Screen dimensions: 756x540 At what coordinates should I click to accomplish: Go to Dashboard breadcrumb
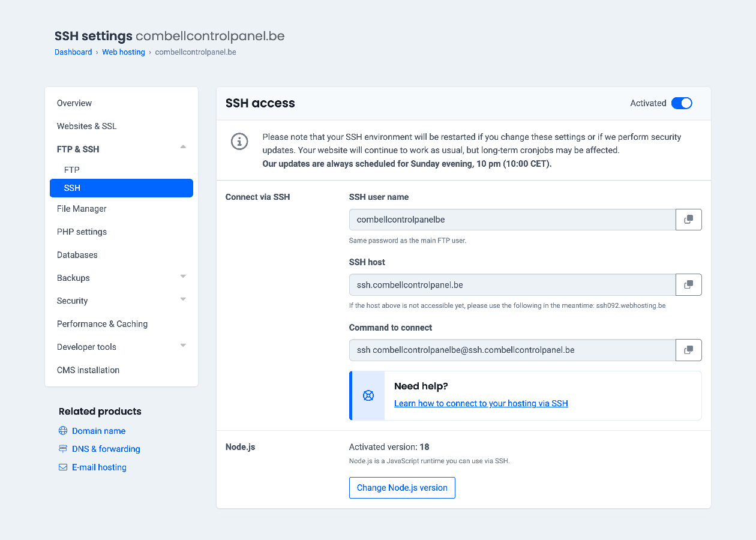click(x=73, y=52)
